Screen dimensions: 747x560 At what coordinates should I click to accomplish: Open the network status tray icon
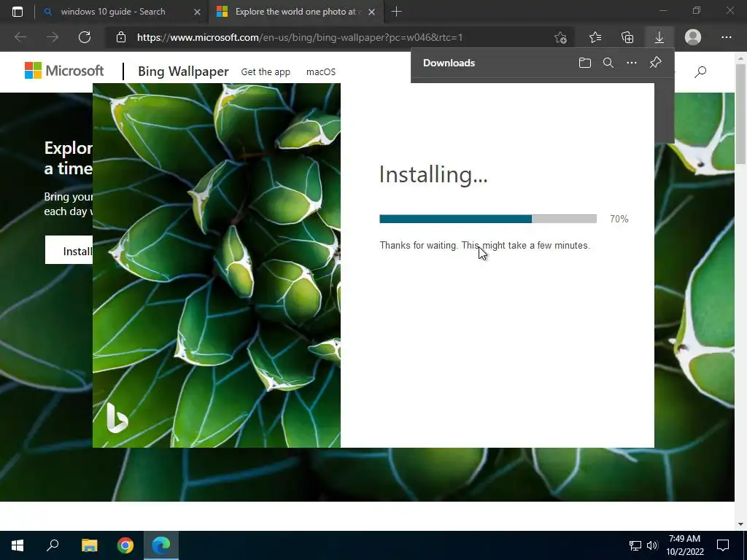click(635, 545)
